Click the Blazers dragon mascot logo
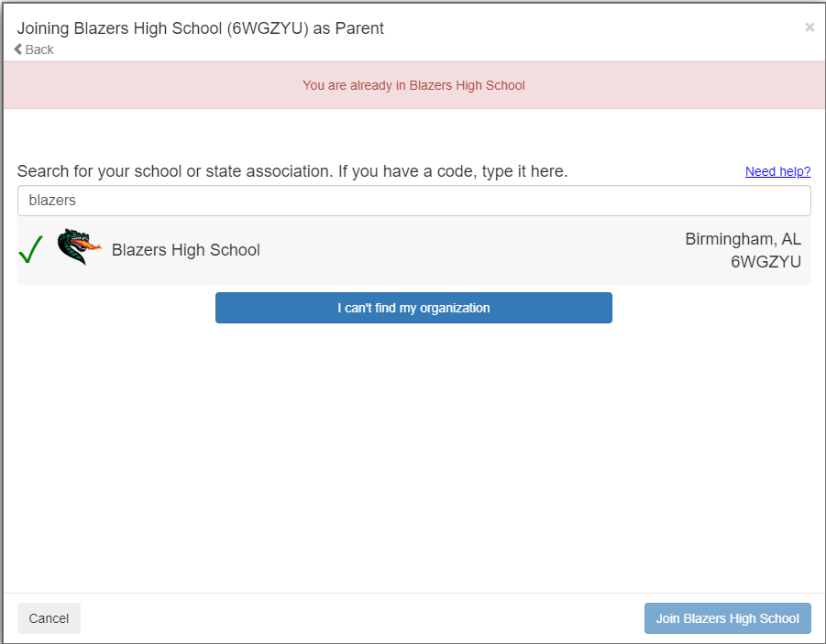826x644 pixels. pyautogui.click(x=79, y=248)
